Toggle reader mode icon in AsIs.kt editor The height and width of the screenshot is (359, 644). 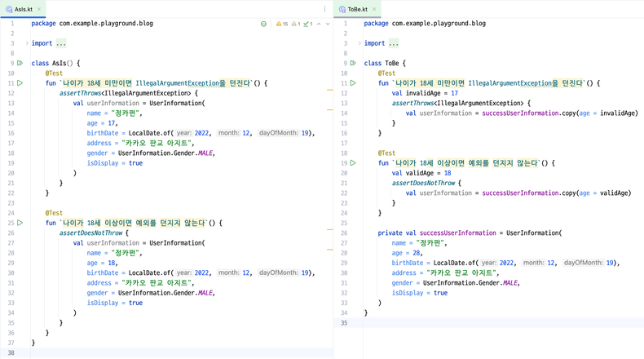pyautogui.click(x=263, y=24)
